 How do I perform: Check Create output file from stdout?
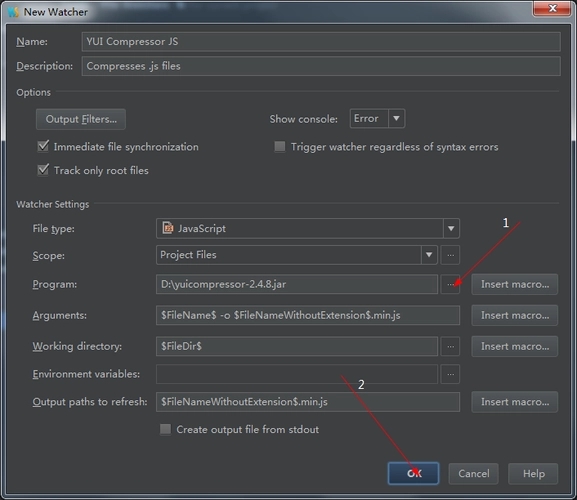165,429
